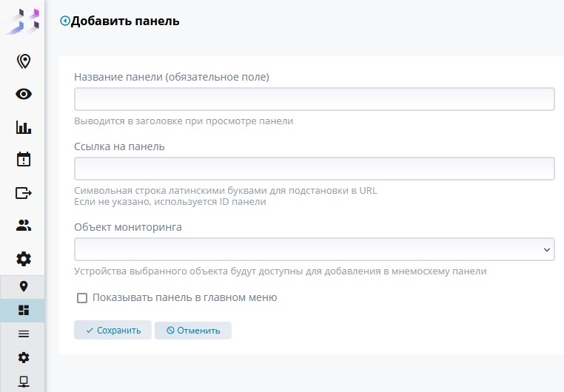The height and width of the screenshot is (392, 564).
Task: Click the app logo in the sidebar
Action: (22, 21)
